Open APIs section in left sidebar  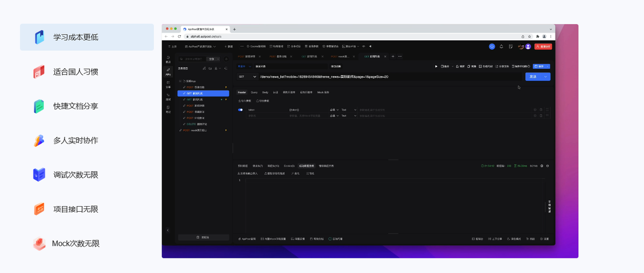coord(168,72)
